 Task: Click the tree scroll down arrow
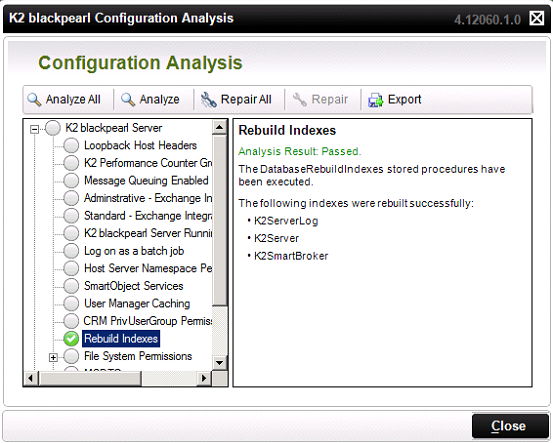pyautogui.click(x=219, y=363)
